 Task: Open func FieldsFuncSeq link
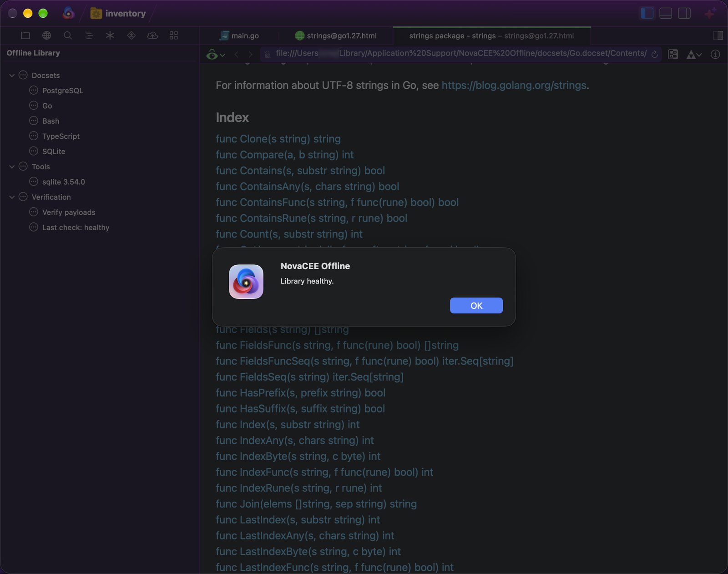tap(364, 361)
